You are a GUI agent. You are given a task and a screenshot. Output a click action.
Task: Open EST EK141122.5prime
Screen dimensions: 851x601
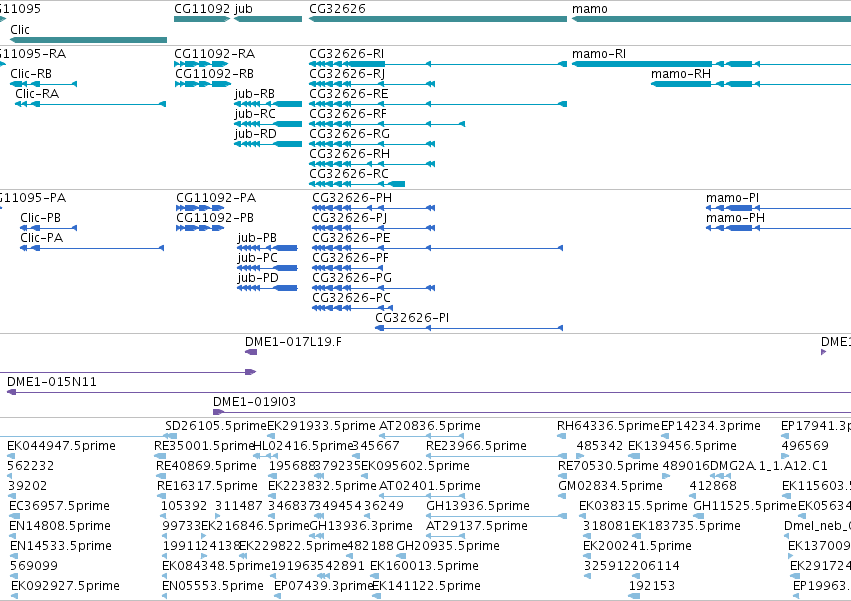coord(376,596)
